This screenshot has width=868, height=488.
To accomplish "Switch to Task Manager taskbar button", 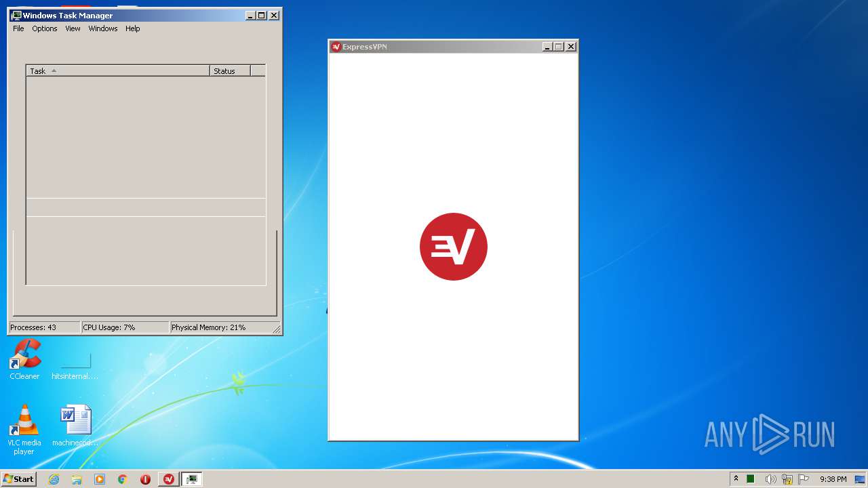I will coord(192,479).
